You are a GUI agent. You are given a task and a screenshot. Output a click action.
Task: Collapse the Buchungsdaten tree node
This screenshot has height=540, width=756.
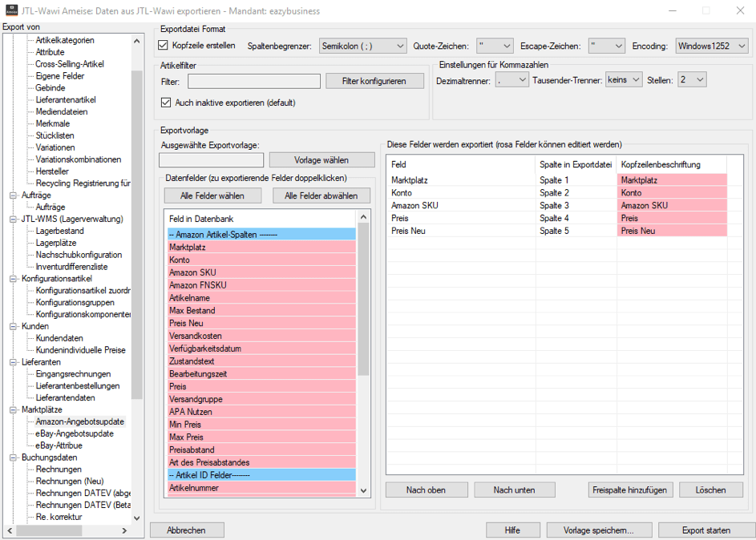13,457
